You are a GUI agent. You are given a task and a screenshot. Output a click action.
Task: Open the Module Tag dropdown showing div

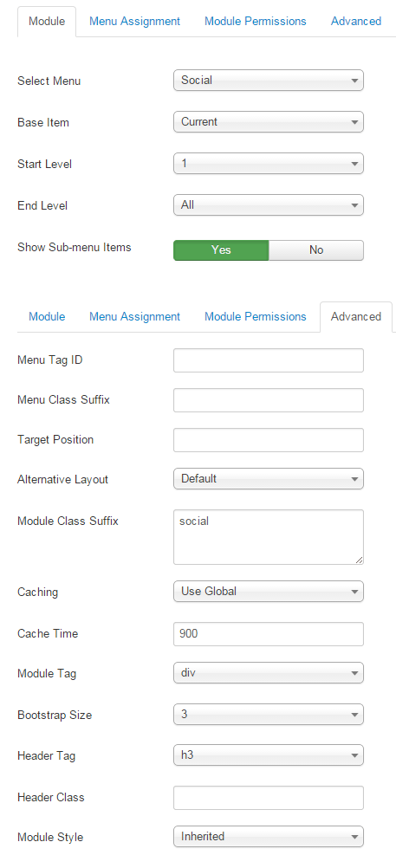269,673
